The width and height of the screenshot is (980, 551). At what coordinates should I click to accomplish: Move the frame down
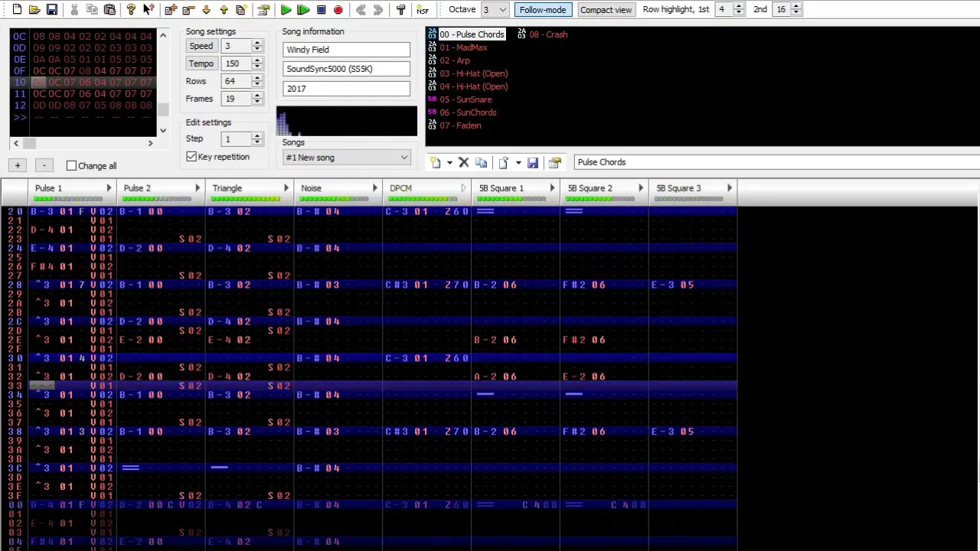click(x=206, y=10)
